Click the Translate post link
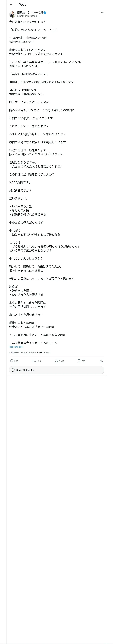The image size is (113, 644). 16,347
